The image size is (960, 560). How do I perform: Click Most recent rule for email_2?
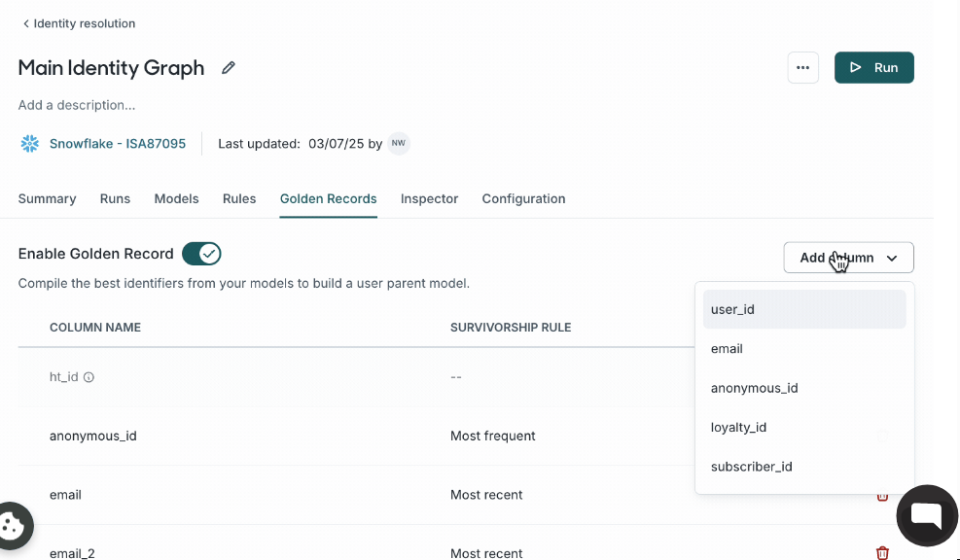[x=486, y=553]
